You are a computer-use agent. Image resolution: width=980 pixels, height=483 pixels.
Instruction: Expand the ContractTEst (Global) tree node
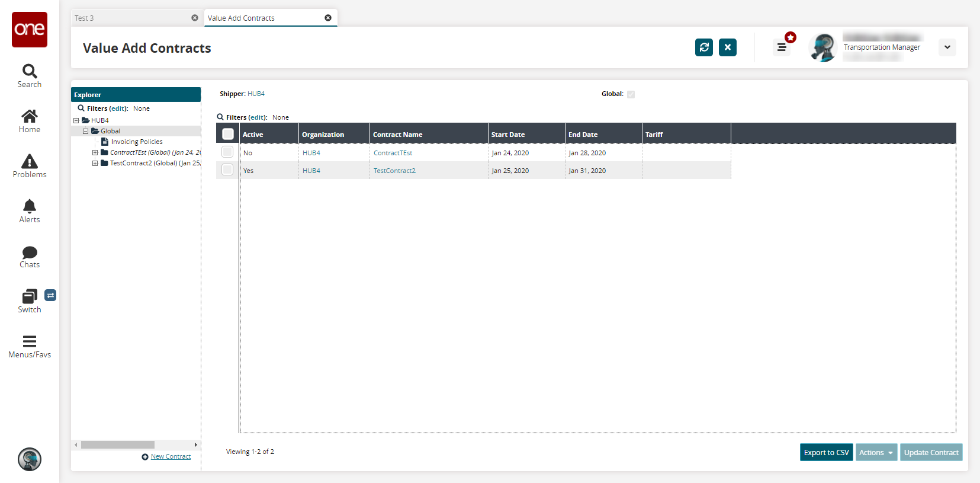[95, 152]
